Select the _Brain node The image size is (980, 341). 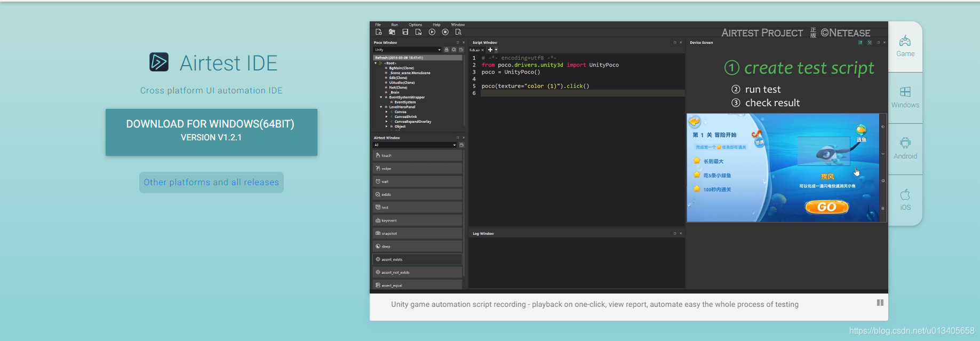click(x=394, y=92)
